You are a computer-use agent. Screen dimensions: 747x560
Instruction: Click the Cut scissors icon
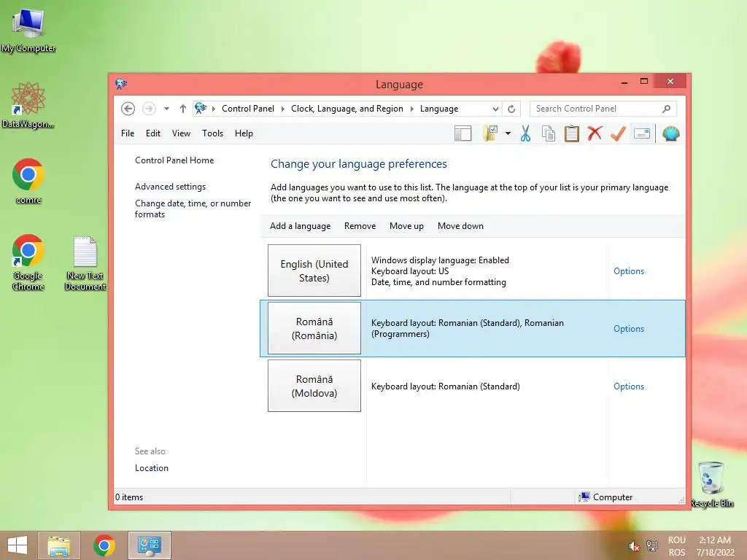[x=525, y=134]
